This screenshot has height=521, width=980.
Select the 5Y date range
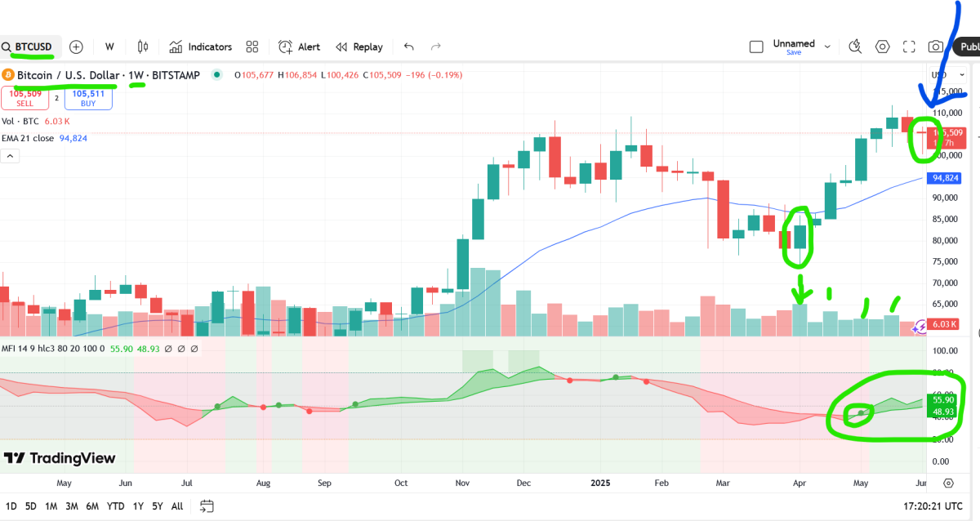157,506
